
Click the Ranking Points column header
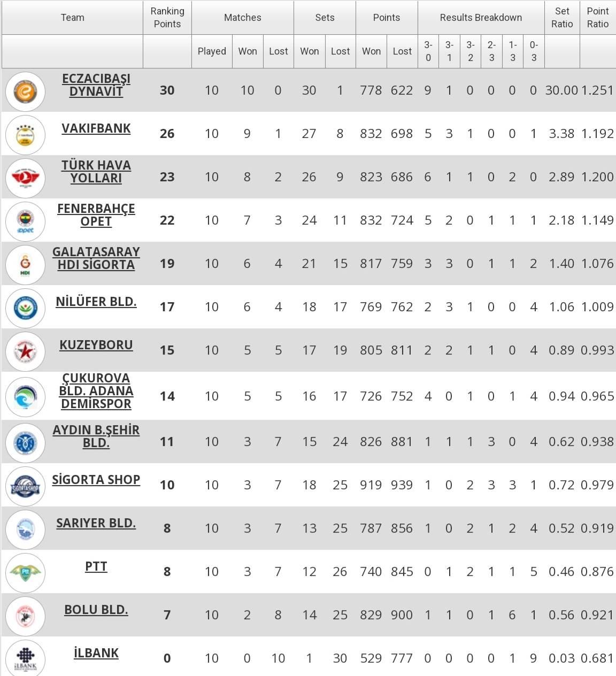(167, 18)
